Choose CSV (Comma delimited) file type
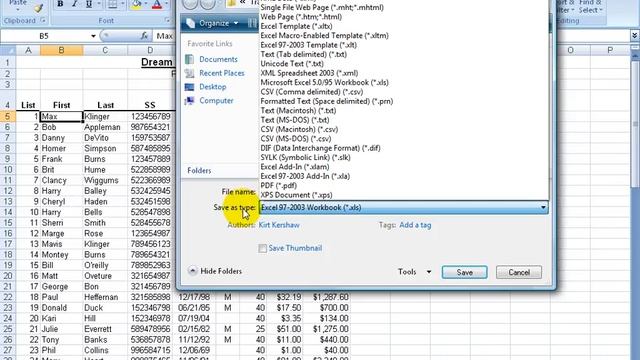 point(312,92)
